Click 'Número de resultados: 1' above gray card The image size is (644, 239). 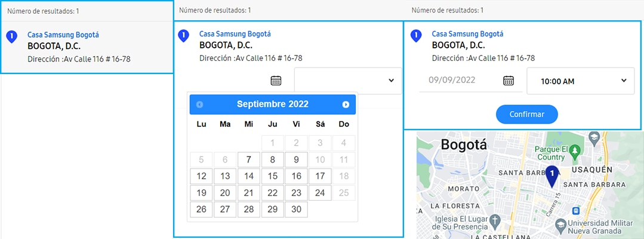(x=43, y=11)
